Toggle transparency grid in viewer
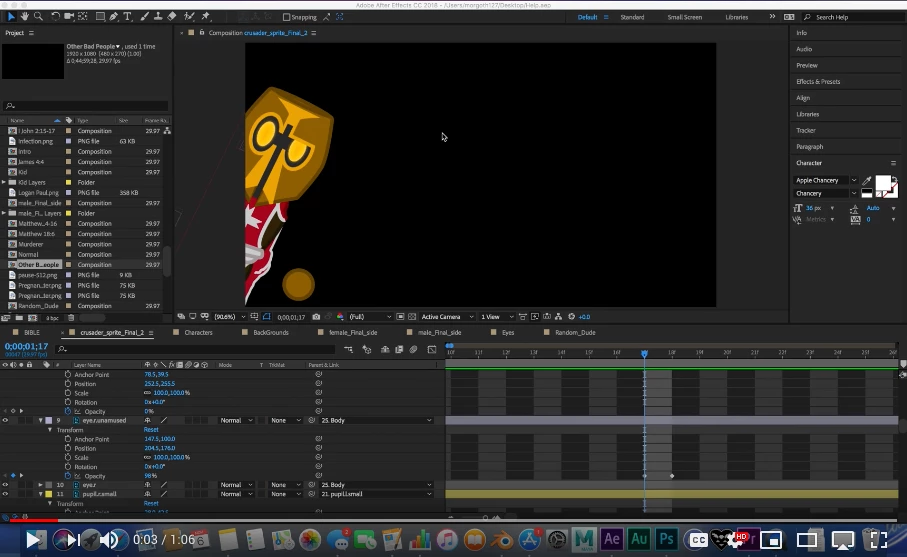907x557 pixels. (412, 317)
